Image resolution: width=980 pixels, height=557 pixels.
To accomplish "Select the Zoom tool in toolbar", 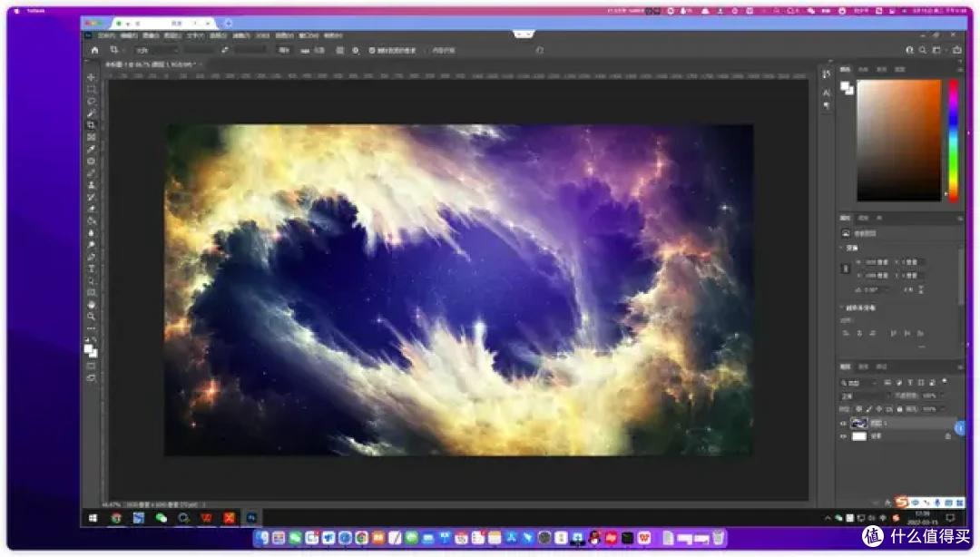I will click(92, 317).
